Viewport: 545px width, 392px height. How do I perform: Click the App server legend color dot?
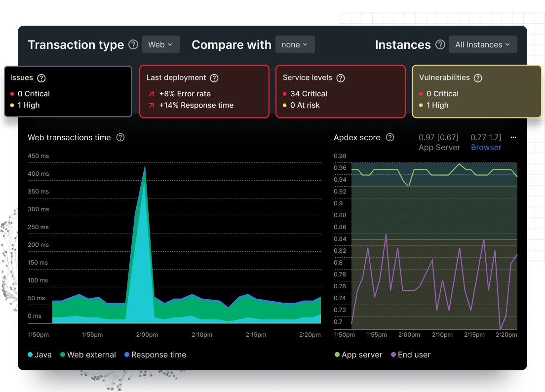337,354
